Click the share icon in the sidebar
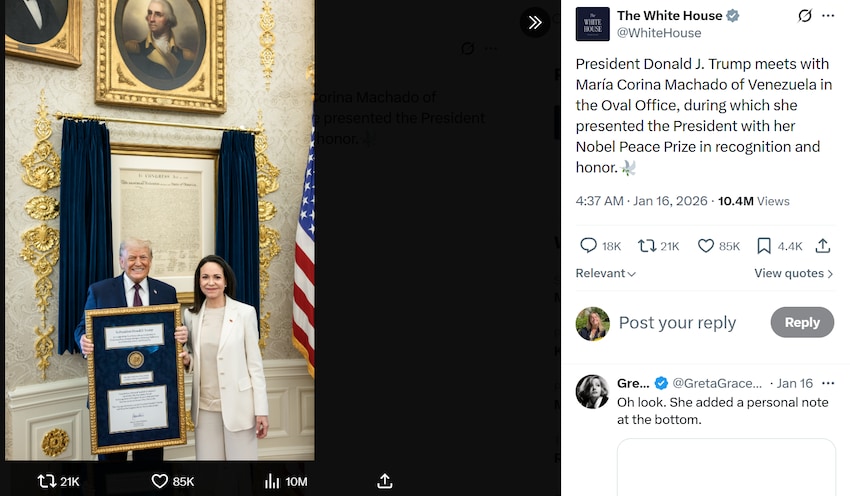Screen dimensions: 850x496 (823, 246)
